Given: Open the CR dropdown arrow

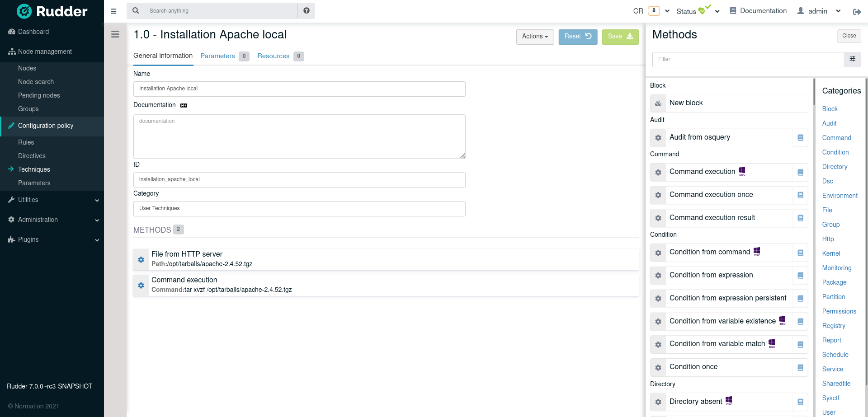Looking at the screenshot, I should (x=667, y=10).
